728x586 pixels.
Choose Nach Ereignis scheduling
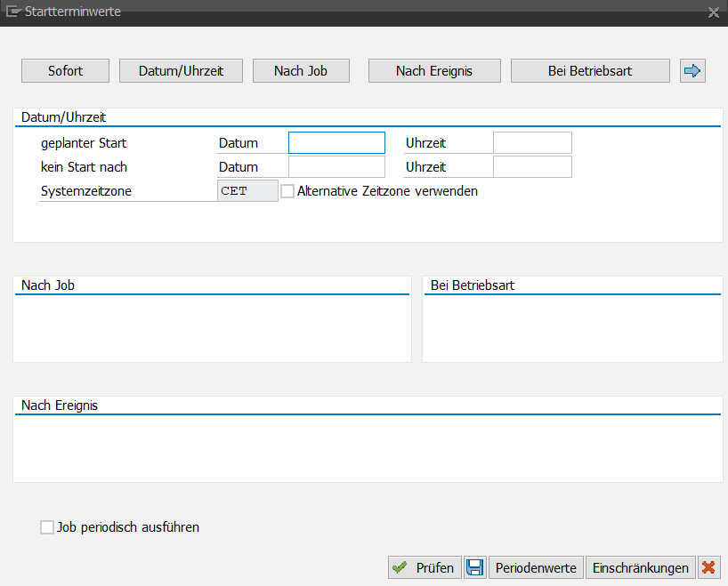pyautogui.click(x=434, y=70)
